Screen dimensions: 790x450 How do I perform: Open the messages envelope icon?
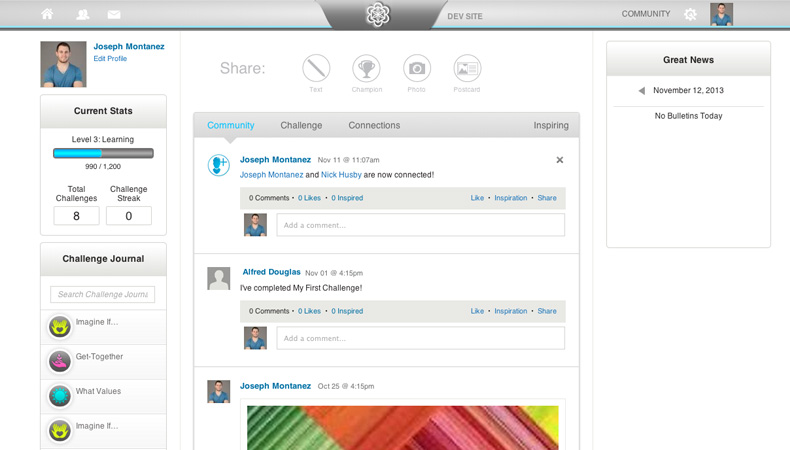click(x=114, y=15)
